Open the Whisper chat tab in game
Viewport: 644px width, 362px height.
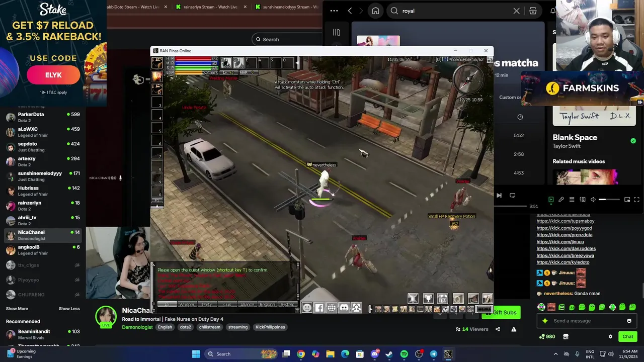[187, 304]
